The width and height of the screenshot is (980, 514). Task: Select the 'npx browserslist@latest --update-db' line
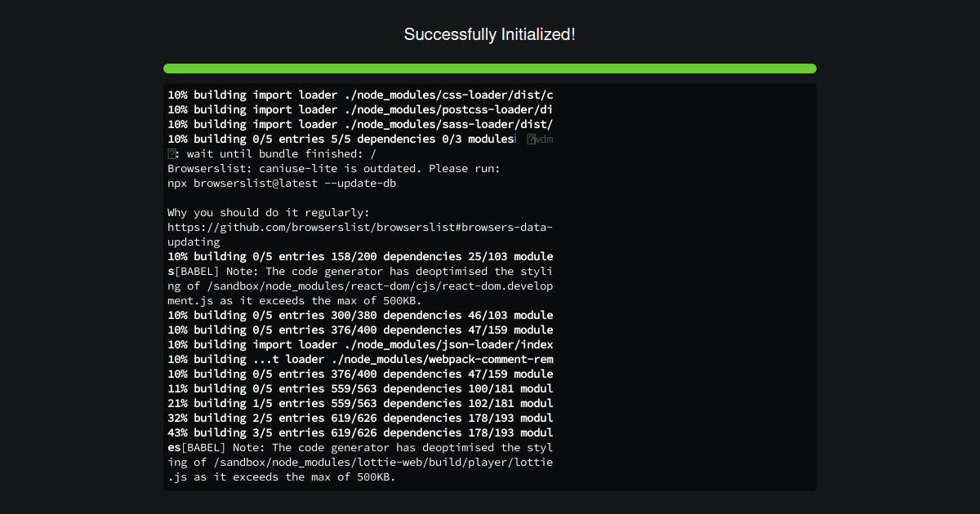(283, 183)
